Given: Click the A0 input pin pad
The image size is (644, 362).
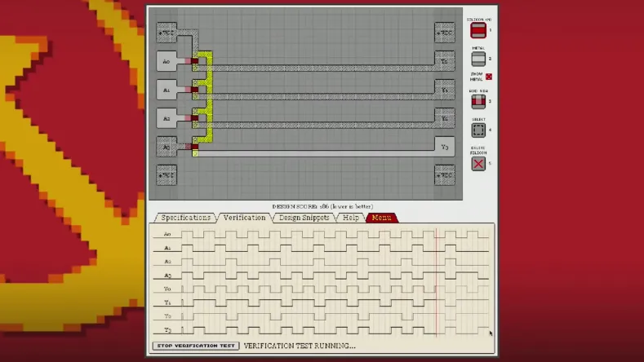Looking at the screenshot, I should pyautogui.click(x=167, y=61).
